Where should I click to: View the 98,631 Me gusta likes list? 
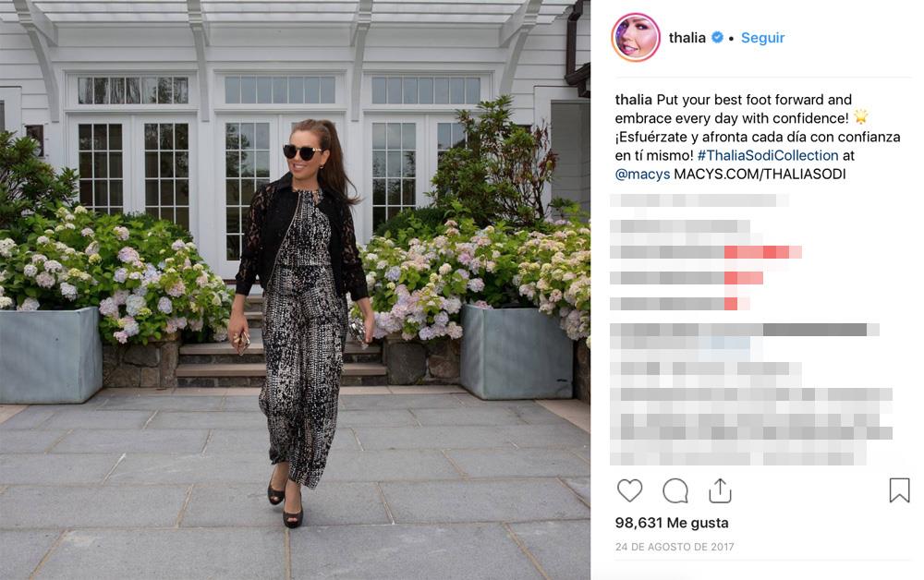[x=672, y=523]
